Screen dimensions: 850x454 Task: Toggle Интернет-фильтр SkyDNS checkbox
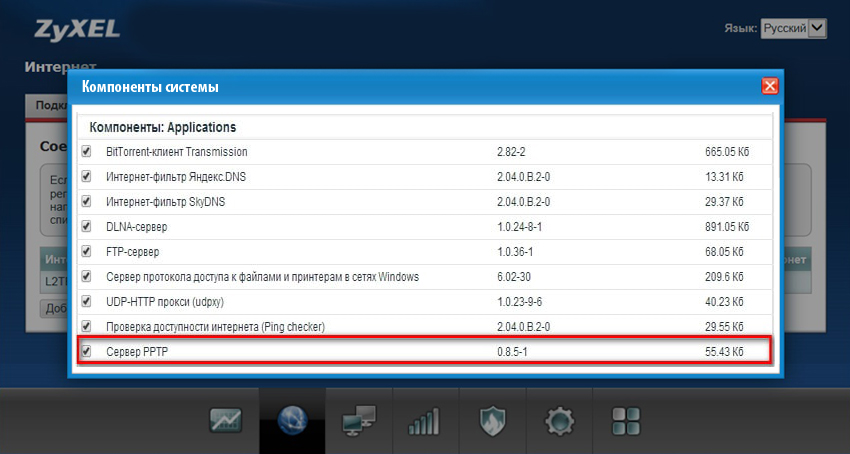86,202
